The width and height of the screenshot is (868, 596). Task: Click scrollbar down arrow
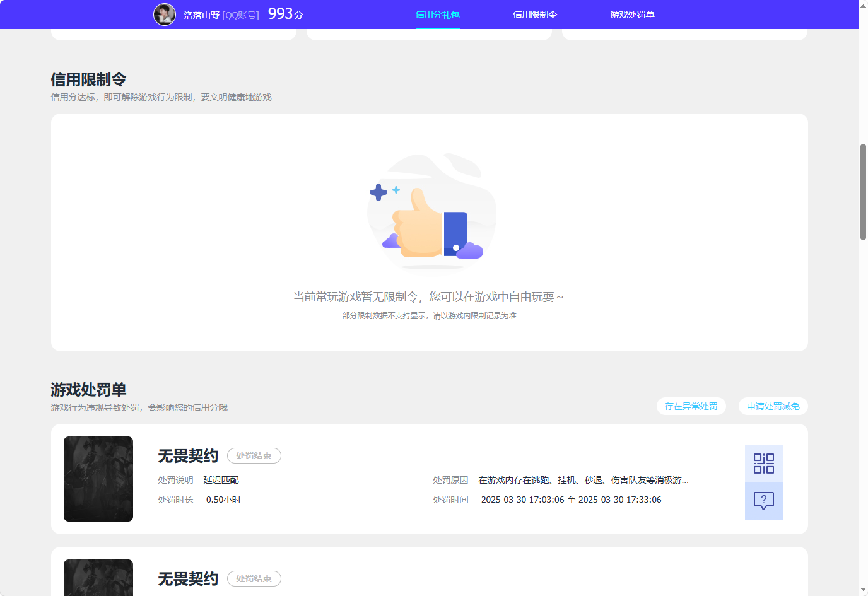pos(863,590)
